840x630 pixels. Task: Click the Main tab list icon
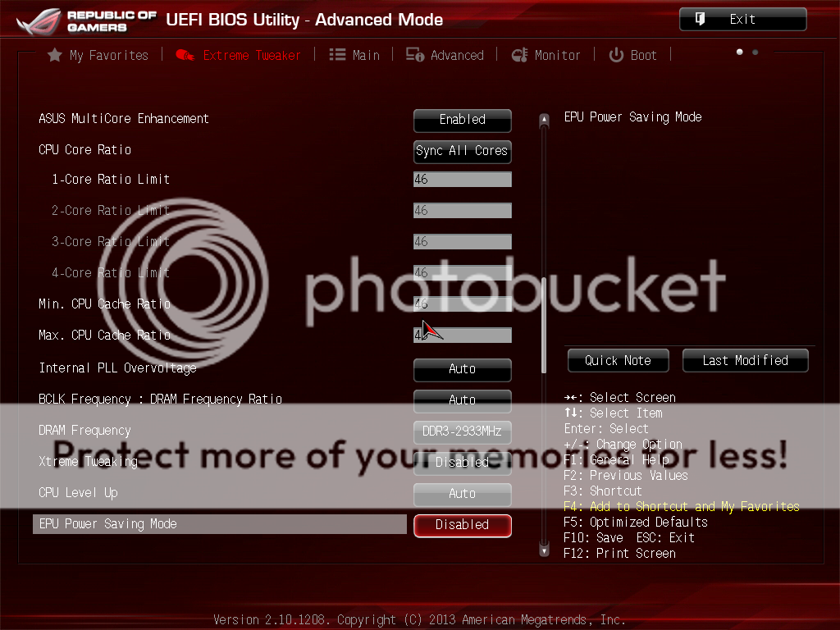click(x=337, y=55)
